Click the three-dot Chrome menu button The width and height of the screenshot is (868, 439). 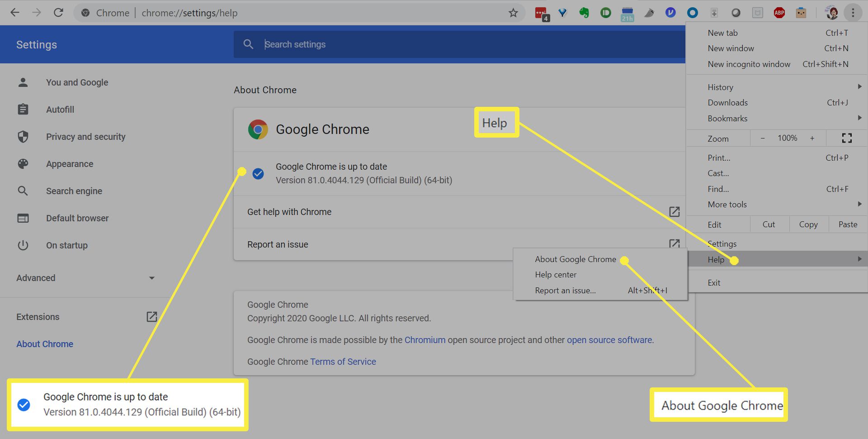click(853, 13)
